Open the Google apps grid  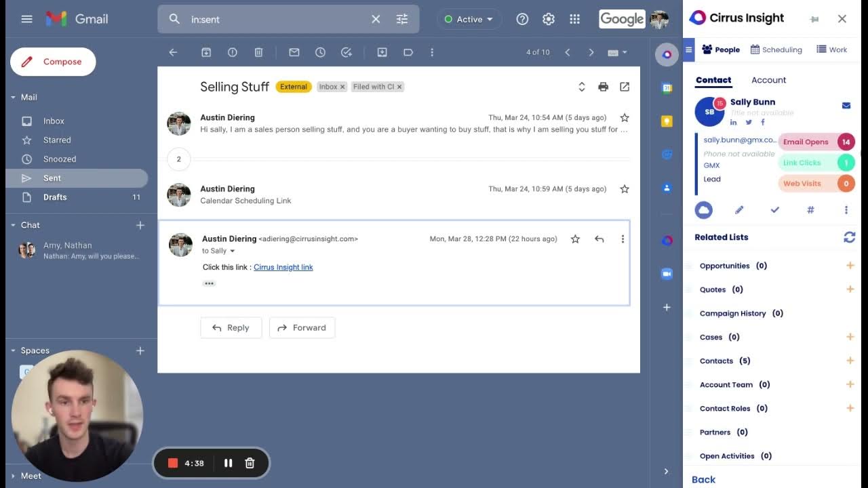point(575,19)
